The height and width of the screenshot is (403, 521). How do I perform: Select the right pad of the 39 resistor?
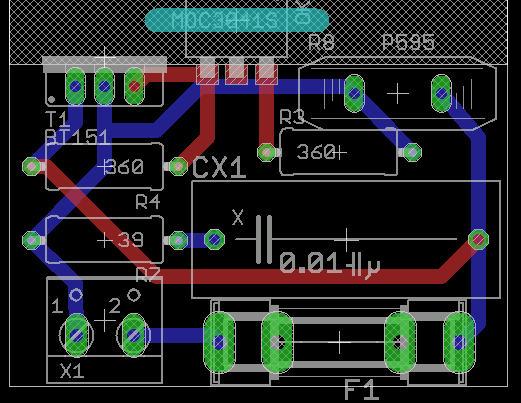click(178, 240)
